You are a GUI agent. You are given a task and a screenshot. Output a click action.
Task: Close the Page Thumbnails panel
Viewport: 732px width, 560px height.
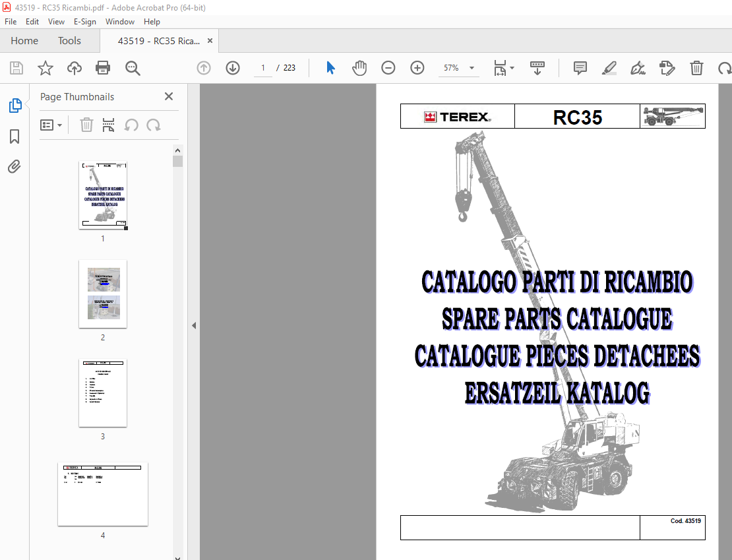pos(169,96)
